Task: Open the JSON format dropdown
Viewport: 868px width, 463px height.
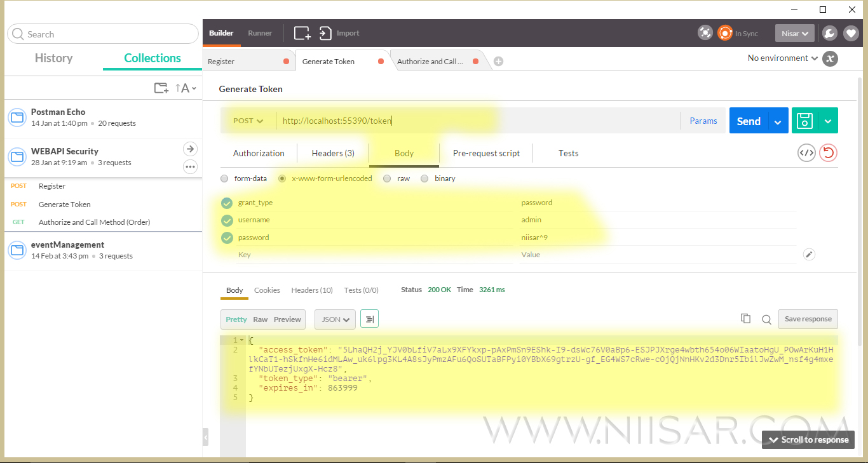Action: (335, 319)
